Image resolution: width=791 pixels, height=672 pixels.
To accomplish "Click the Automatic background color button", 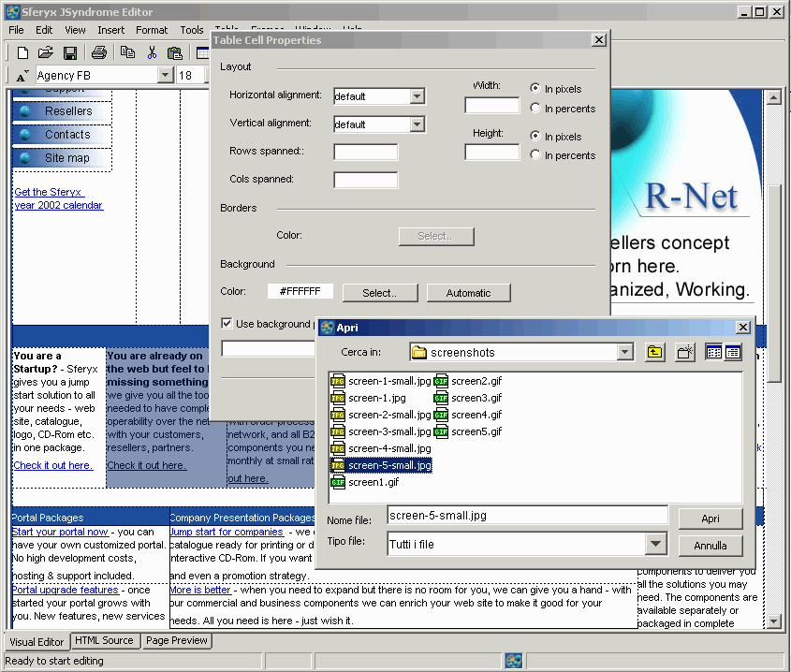I will tap(468, 293).
